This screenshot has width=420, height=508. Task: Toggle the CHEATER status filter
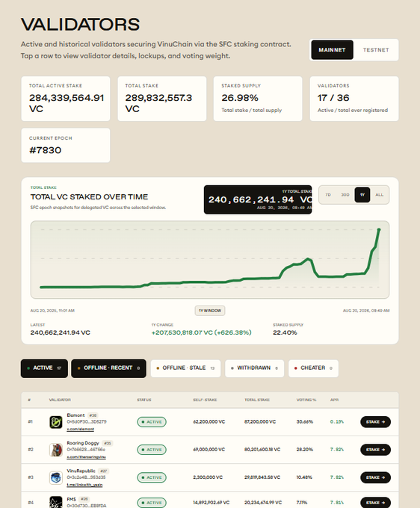313,368
